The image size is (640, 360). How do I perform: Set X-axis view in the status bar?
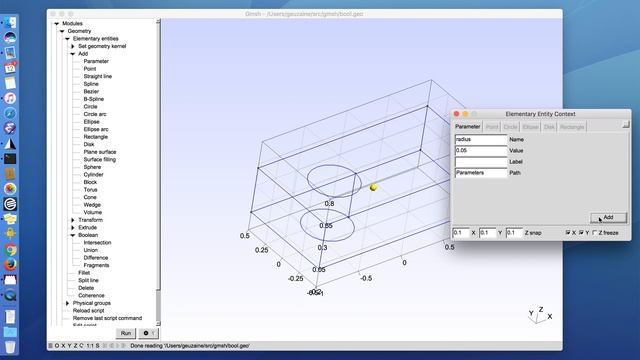tap(63, 346)
